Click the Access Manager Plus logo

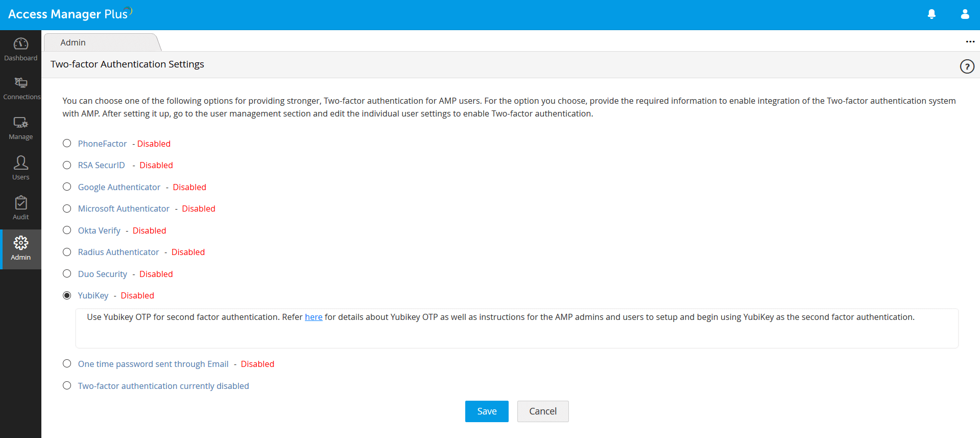69,14
